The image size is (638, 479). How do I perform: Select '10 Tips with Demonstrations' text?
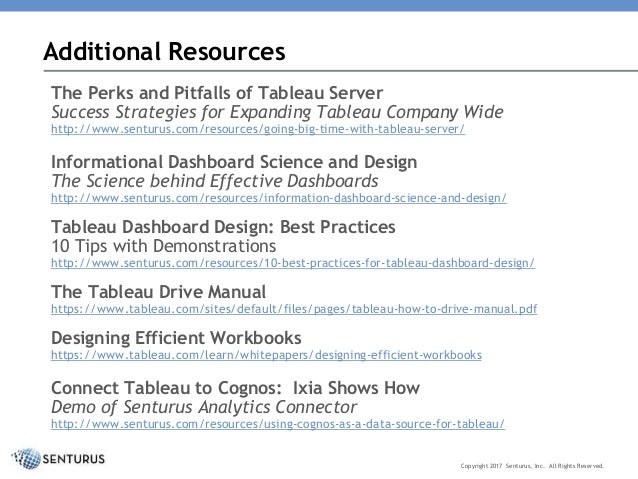click(x=164, y=246)
